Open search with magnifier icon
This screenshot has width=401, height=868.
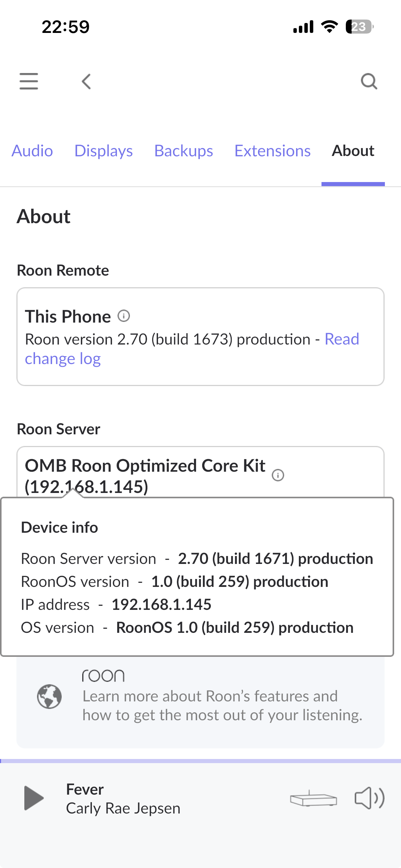369,82
